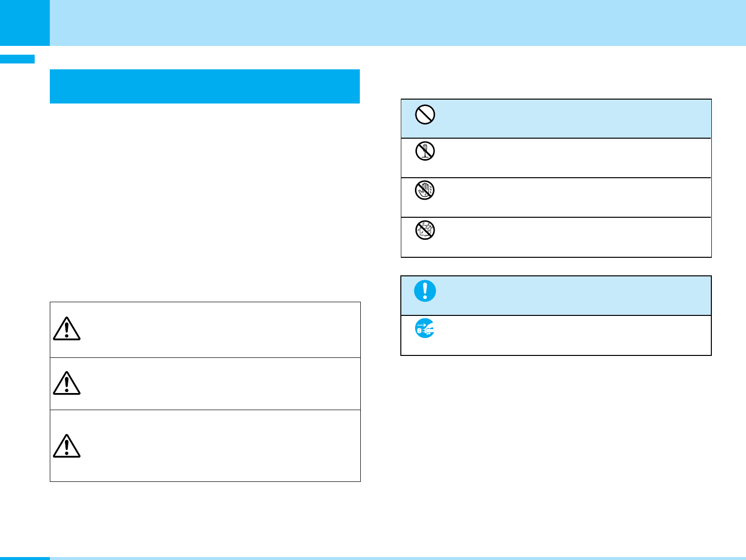Click the bright blue section heading bar
746x560 pixels.
tap(205, 86)
